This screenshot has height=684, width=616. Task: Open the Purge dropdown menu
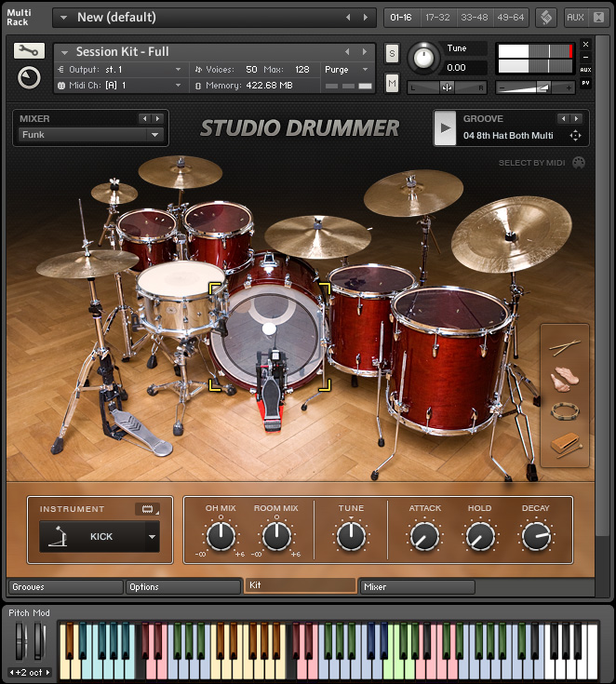pos(347,70)
